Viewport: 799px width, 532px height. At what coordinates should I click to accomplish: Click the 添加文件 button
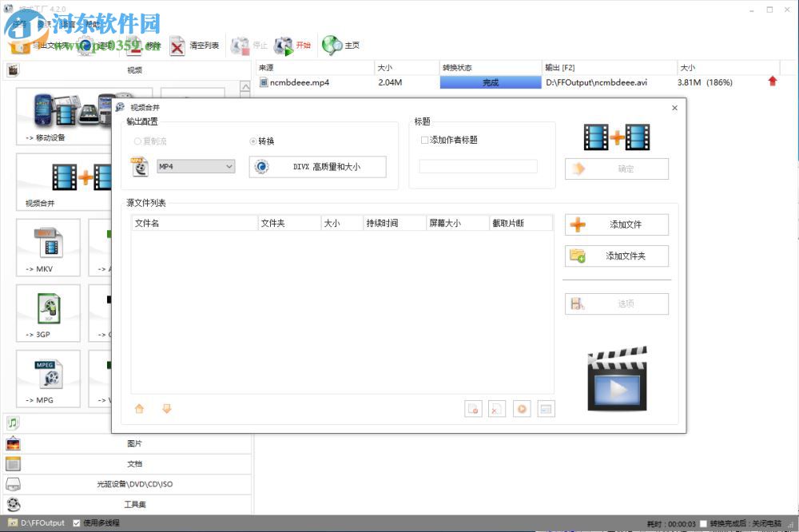coord(616,224)
